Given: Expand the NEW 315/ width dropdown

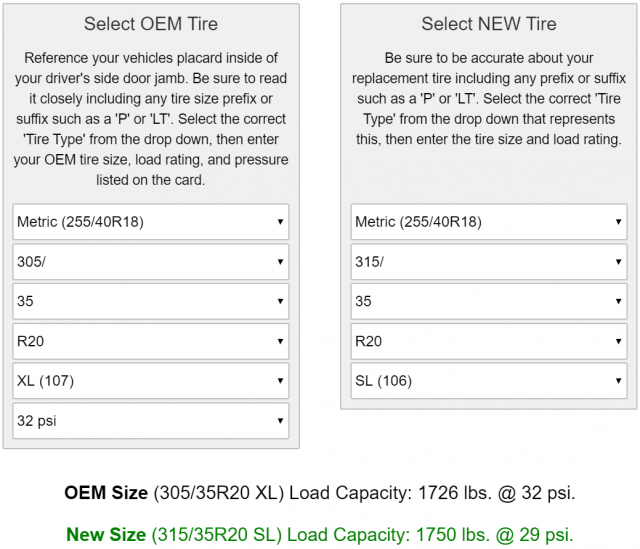Looking at the screenshot, I should pyautogui.click(x=489, y=262).
